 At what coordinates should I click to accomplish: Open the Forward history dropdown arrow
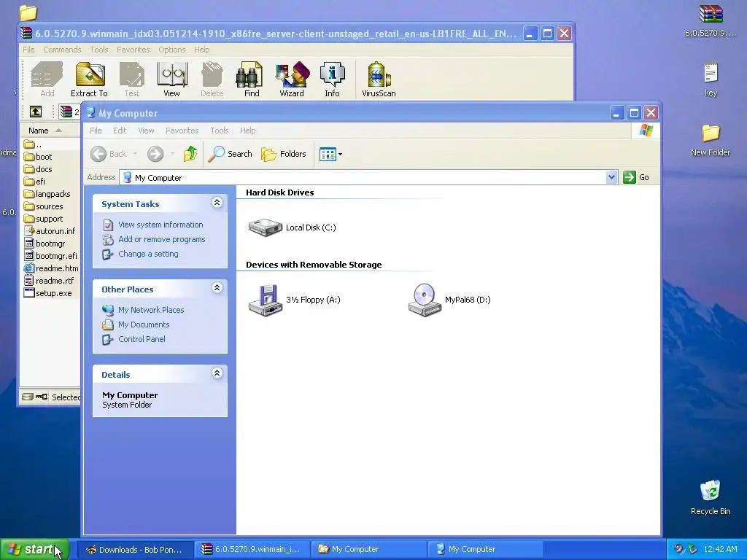point(172,154)
